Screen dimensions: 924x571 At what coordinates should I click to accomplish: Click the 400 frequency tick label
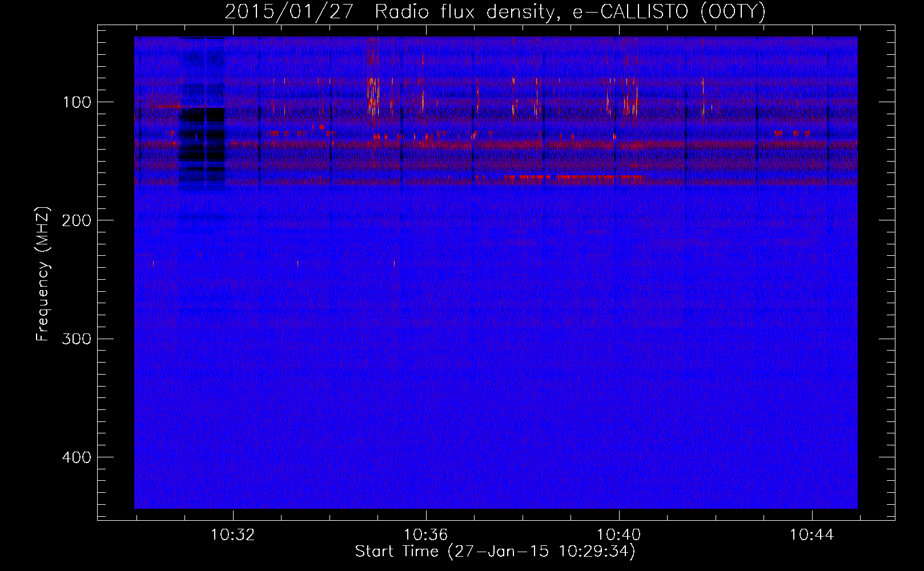(75, 457)
